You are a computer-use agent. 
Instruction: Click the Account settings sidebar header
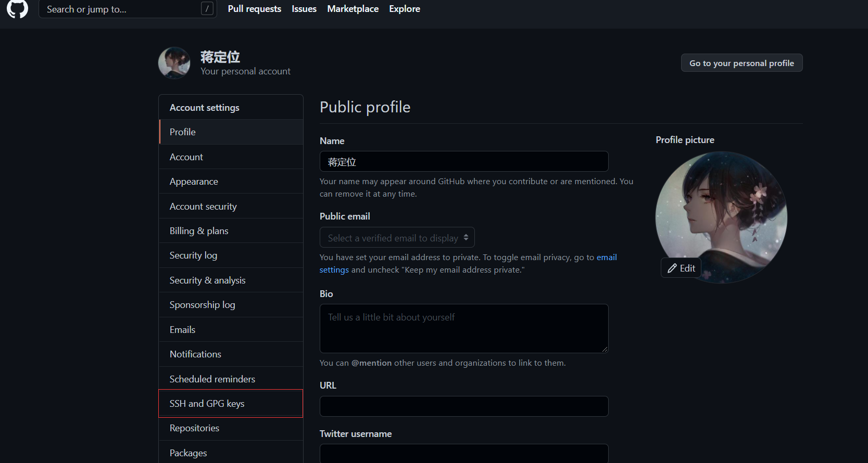tap(205, 108)
